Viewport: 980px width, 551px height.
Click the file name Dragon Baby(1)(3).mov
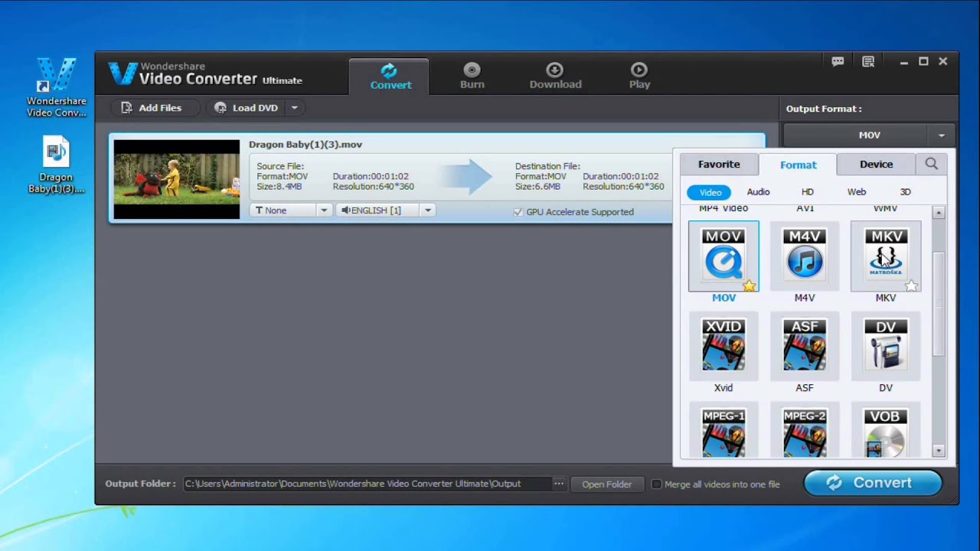pos(305,144)
